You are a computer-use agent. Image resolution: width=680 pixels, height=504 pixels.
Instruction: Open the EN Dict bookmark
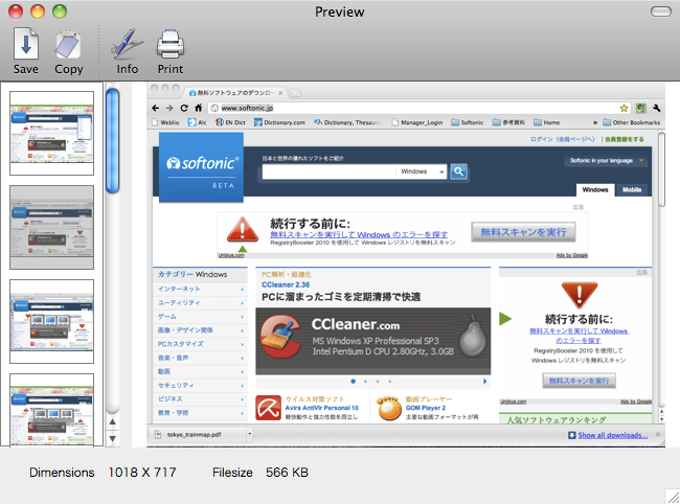click(230, 123)
